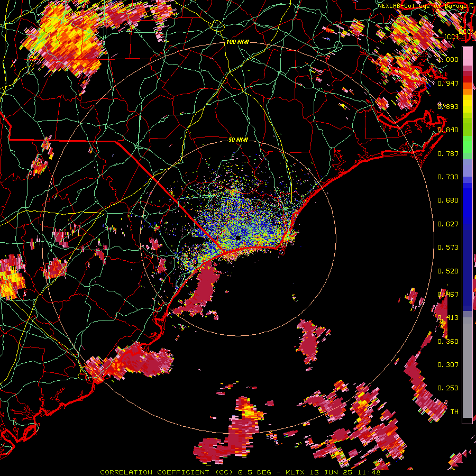Click the KLTX station ID in the caption

[x=295, y=472]
